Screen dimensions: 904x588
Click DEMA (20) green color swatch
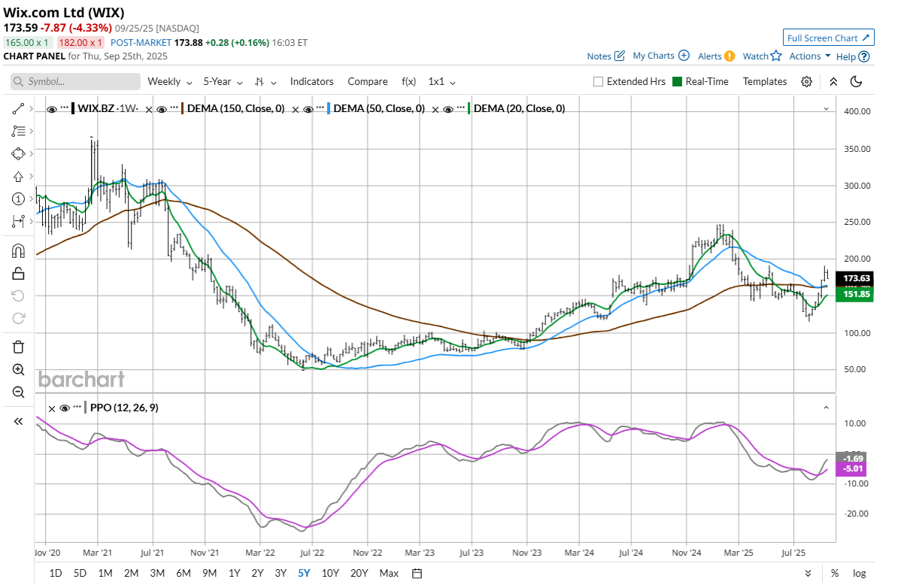point(469,108)
